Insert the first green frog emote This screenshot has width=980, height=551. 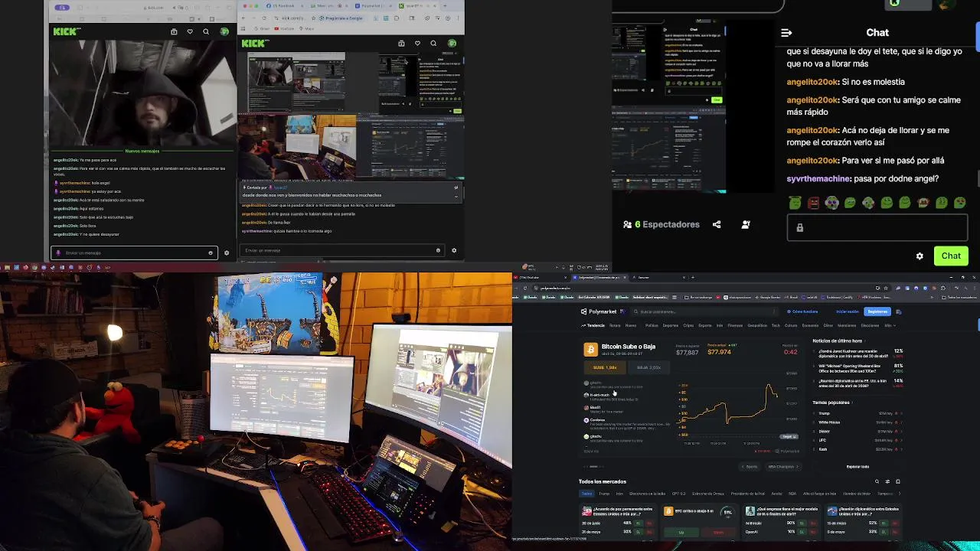tap(795, 203)
